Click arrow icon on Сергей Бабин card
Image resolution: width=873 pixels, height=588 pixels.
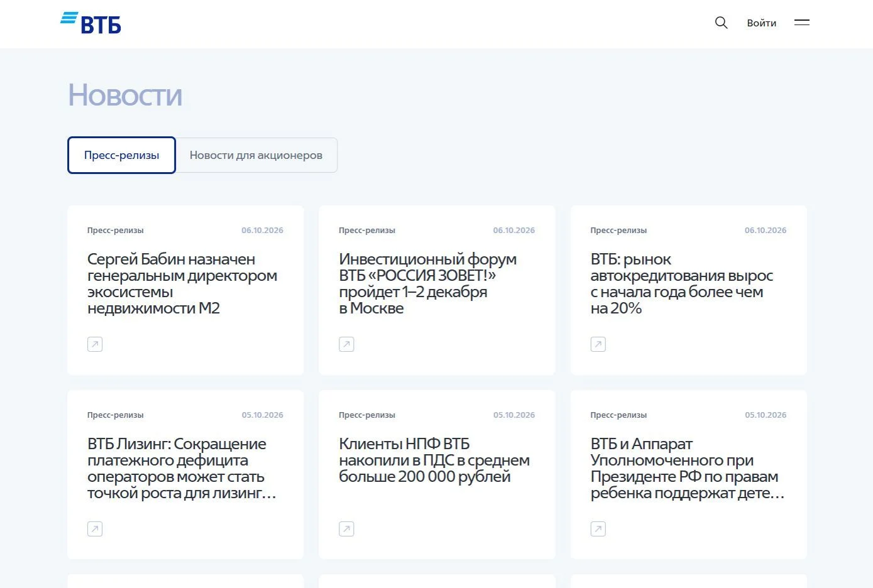pyautogui.click(x=95, y=344)
